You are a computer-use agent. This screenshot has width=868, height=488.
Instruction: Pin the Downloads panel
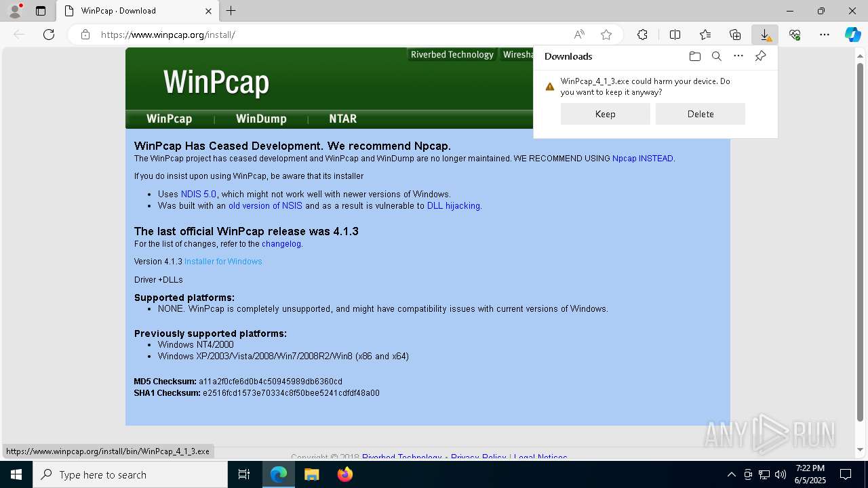(x=760, y=56)
